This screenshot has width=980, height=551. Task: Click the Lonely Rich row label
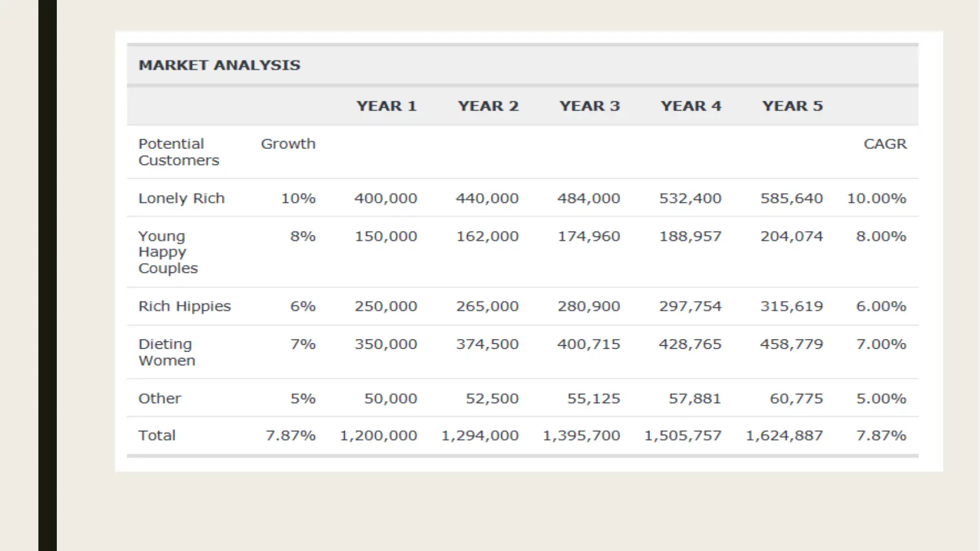(182, 198)
